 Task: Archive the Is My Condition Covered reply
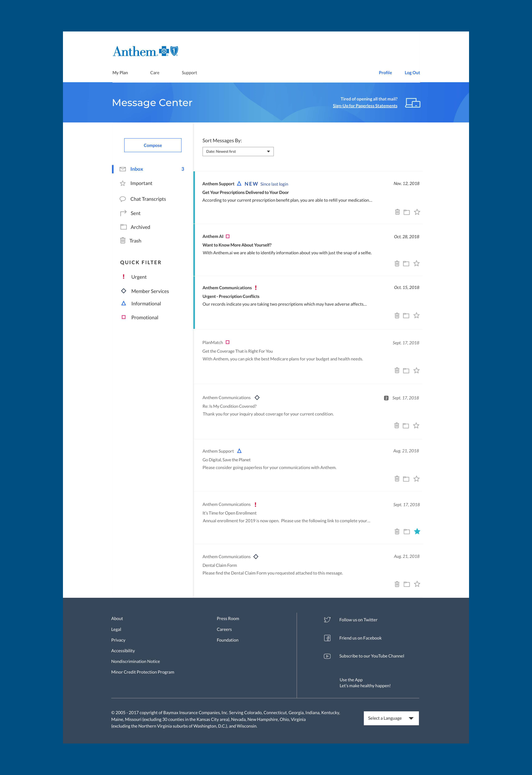click(405, 426)
